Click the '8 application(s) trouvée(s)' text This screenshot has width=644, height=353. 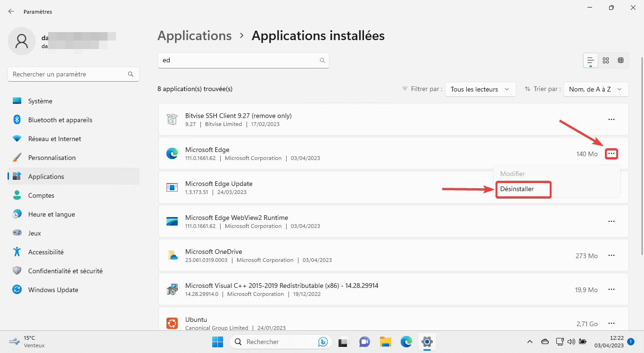pos(195,89)
